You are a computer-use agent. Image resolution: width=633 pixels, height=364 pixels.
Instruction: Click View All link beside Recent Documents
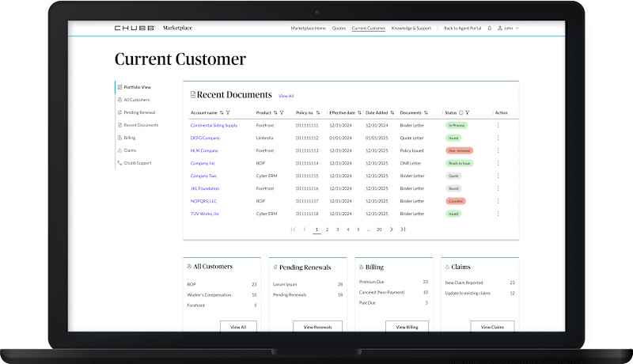tap(286, 96)
